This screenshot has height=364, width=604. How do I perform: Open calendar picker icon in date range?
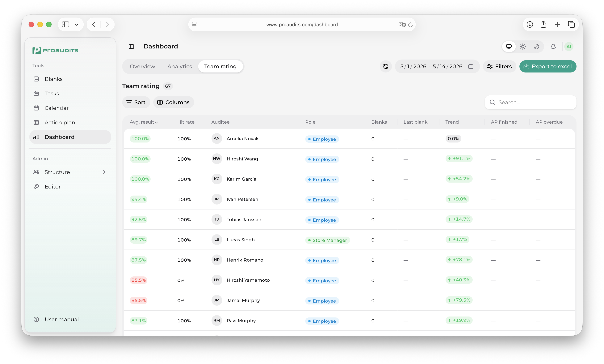pyautogui.click(x=470, y=66)
